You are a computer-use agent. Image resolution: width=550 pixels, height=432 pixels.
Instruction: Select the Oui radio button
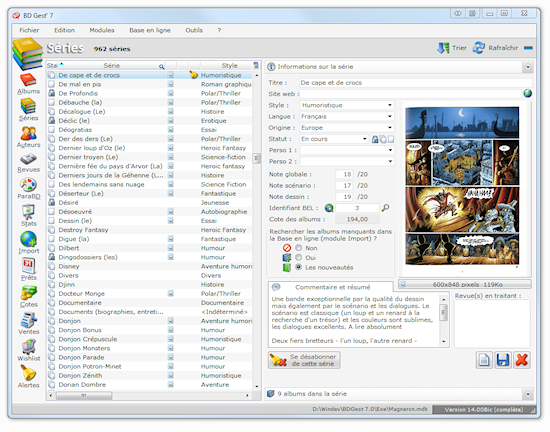[x=299, y=257]
